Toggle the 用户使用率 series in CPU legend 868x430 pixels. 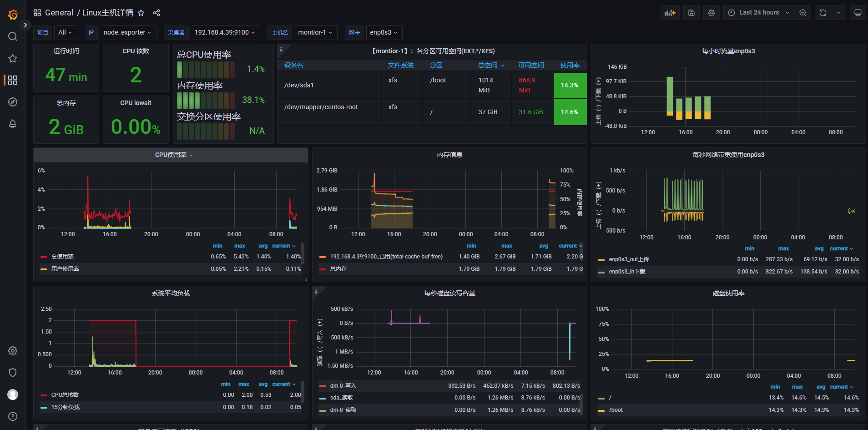pyautogui.click(x=65, y=269)
